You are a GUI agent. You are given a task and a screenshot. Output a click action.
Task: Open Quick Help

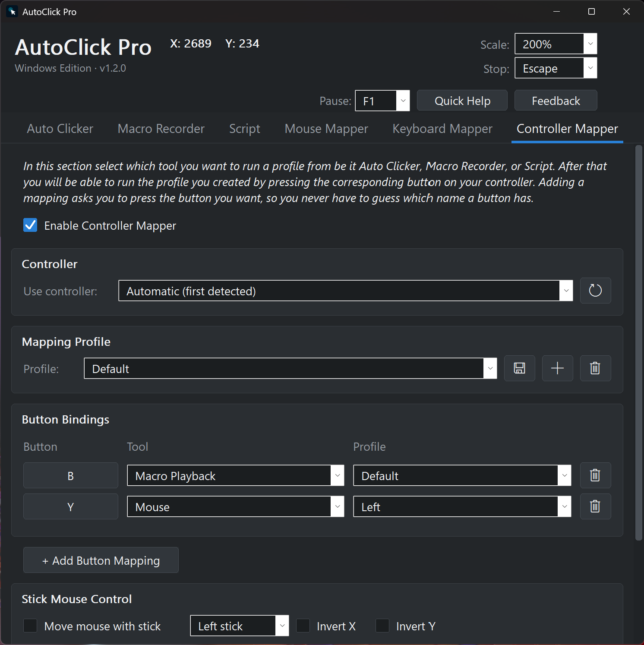point(462,101)
